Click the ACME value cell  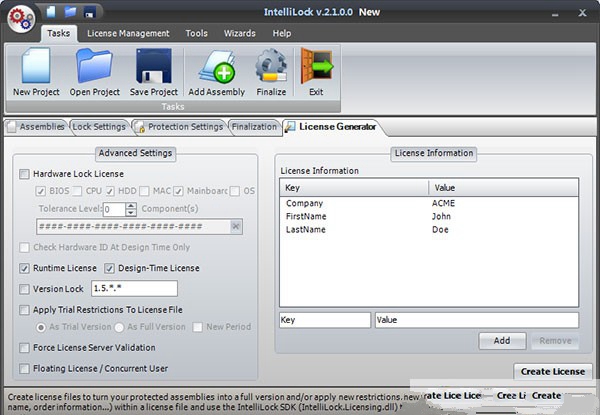pyautogui.click(x=443, y=203)
